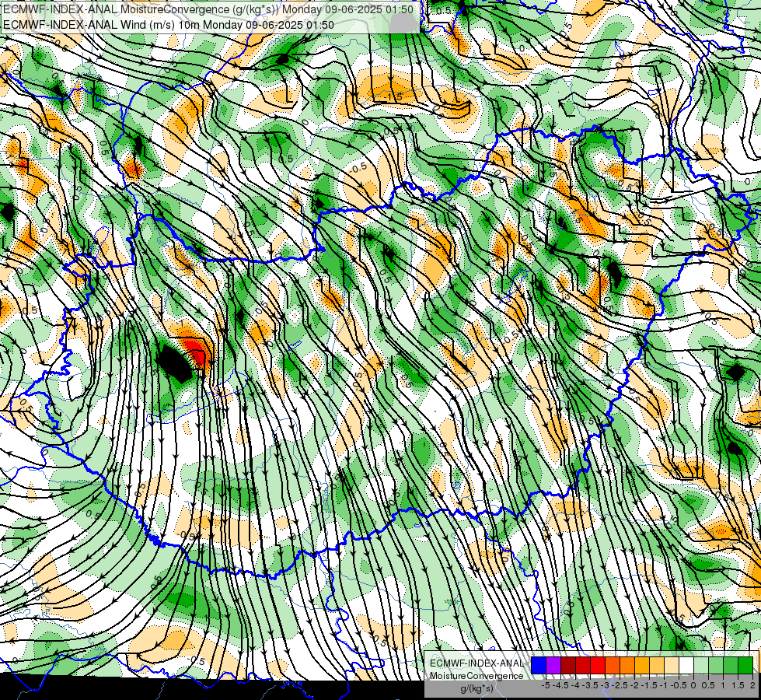Select the maroon swatch between -4.5 and -4
Viewport: 761px width, 700px height.
(568, 665)
